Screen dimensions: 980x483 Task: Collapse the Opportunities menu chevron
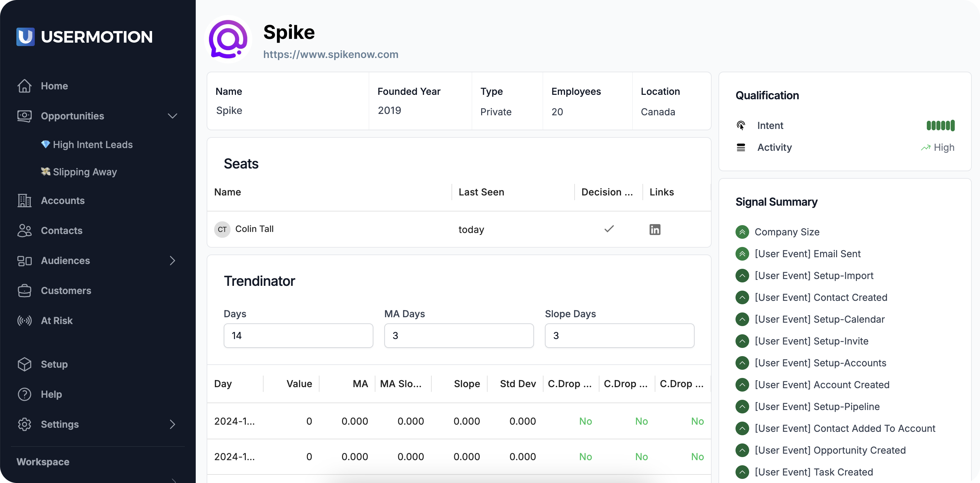(x=172, y=116)
